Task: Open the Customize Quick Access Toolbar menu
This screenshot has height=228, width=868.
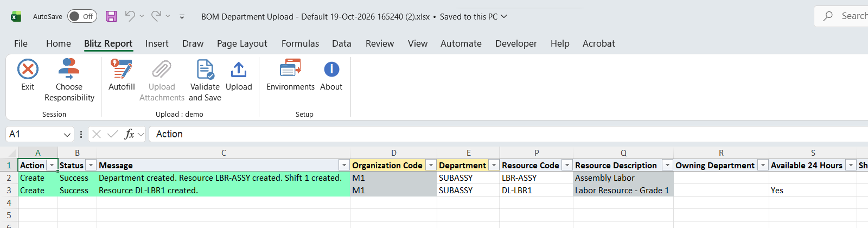Action: (182, 16)
